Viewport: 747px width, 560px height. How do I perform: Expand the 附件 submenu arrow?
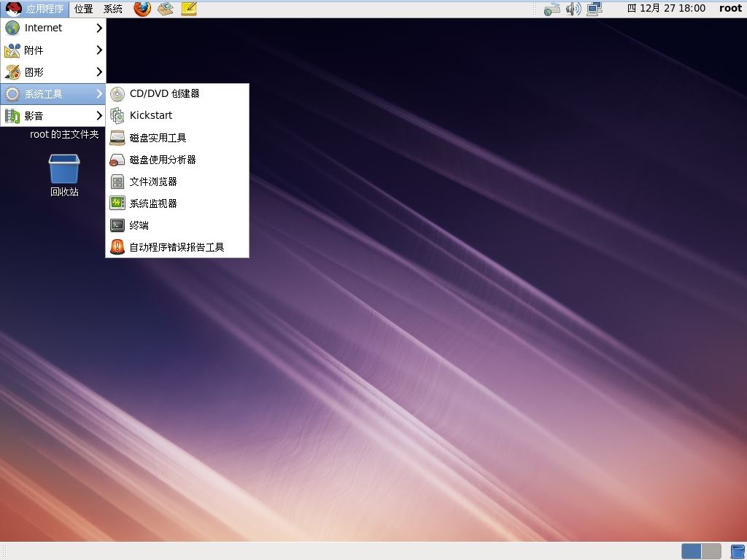tap(99, 50)
